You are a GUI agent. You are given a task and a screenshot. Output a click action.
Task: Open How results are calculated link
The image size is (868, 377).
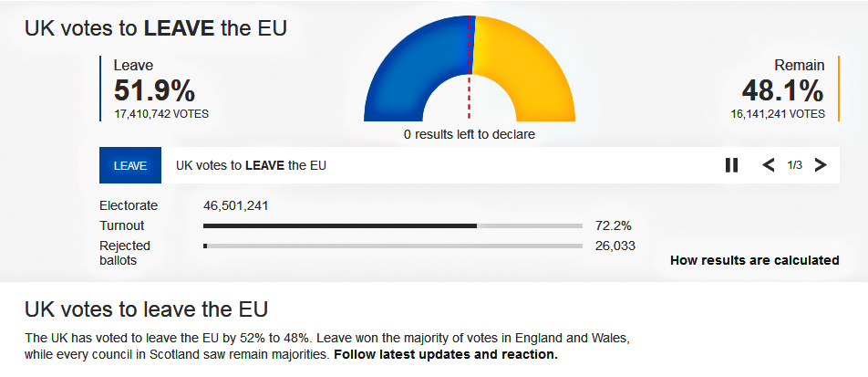(754, 260)
